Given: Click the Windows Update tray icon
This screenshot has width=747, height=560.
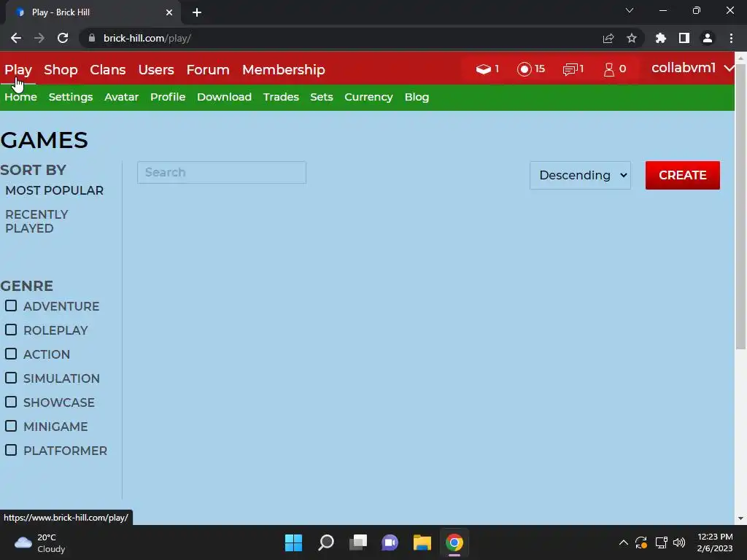Looking at the screenshot, I should click(x=641, y=542).
